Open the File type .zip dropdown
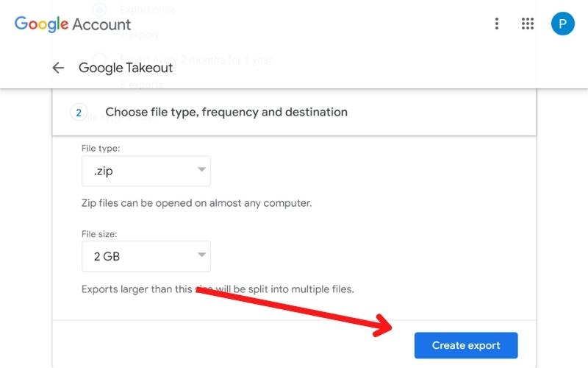The height and width of the screenshot is (368, 588). click(x=146, y=171)
